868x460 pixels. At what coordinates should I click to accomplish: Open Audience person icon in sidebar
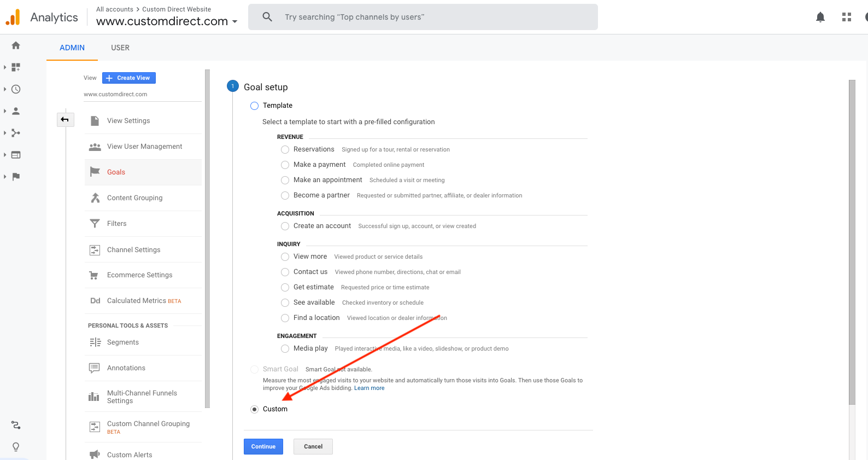tap(16, 111)
